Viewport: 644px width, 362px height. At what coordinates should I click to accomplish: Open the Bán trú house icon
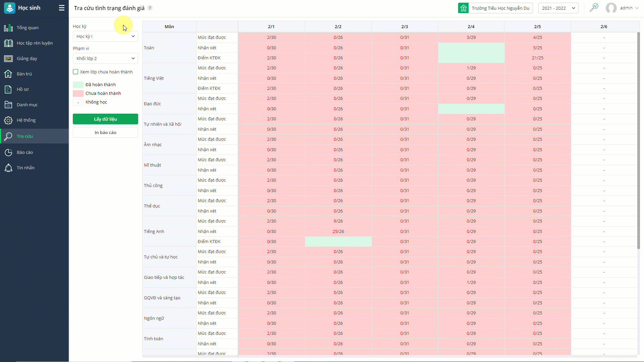(x=8, y=74)
